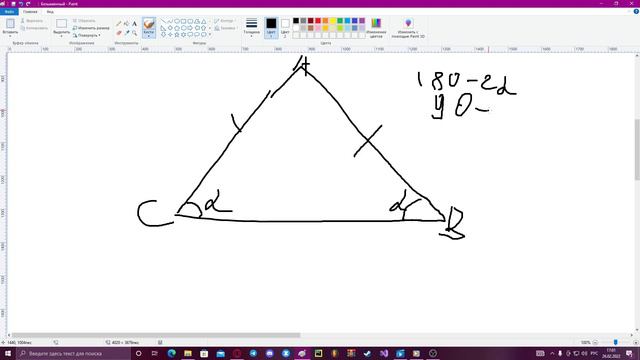Screen dimensions: 640x360
Task: Click the Save icon in title bar
Action: (13, 4)
